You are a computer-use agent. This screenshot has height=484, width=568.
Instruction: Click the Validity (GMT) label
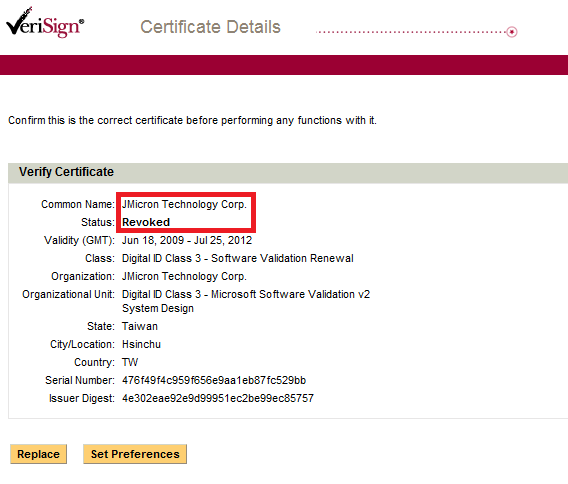pos(79,240)
